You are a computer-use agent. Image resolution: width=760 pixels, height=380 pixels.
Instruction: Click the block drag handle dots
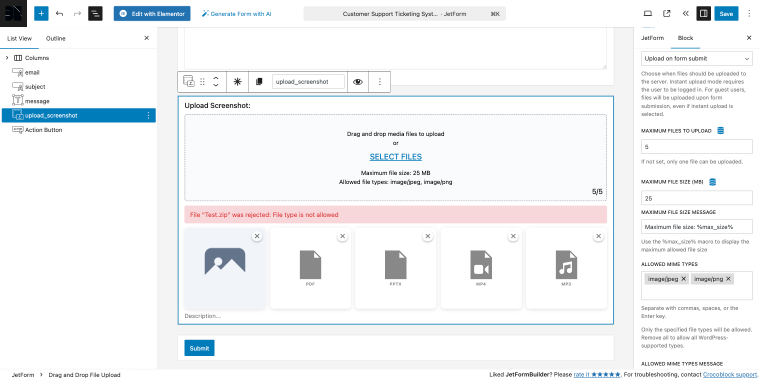[203, 82]
